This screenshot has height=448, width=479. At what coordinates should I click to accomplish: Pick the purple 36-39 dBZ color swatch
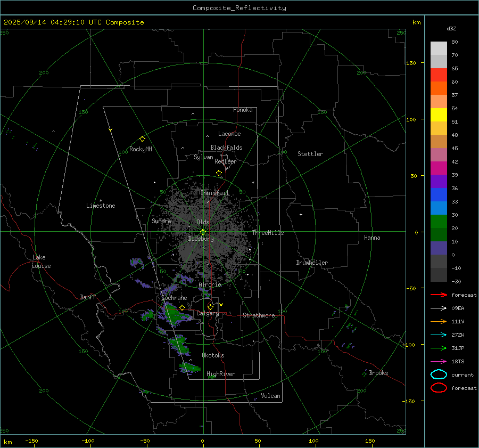(439, 181)
